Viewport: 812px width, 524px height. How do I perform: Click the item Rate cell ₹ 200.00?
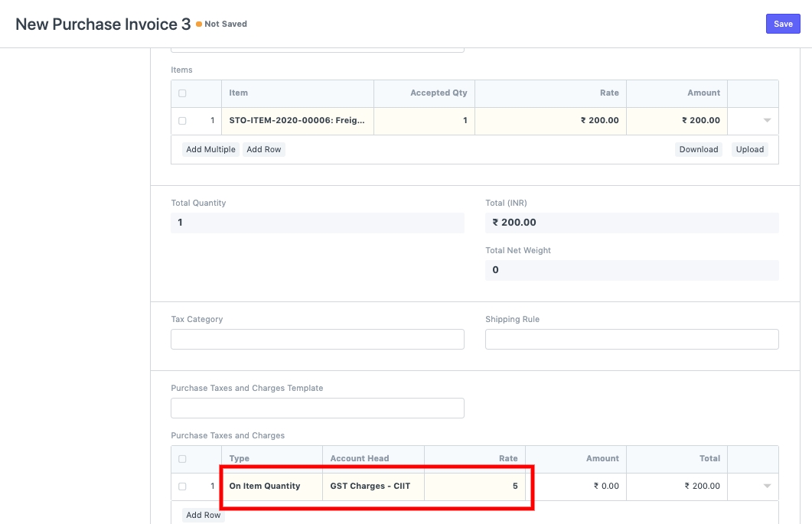[550, 121]
